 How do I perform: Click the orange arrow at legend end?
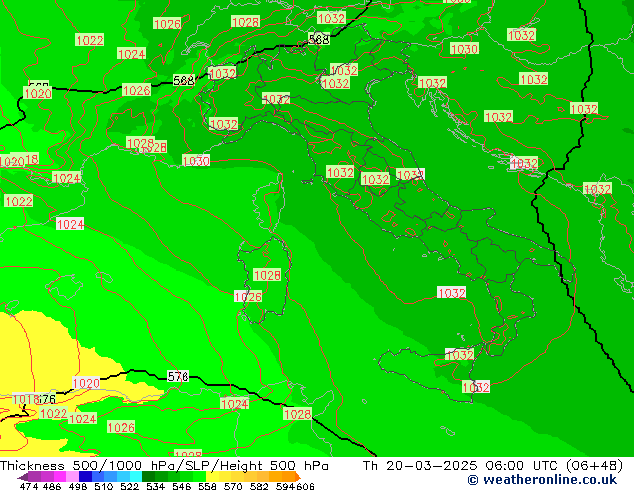pos(296,477)
